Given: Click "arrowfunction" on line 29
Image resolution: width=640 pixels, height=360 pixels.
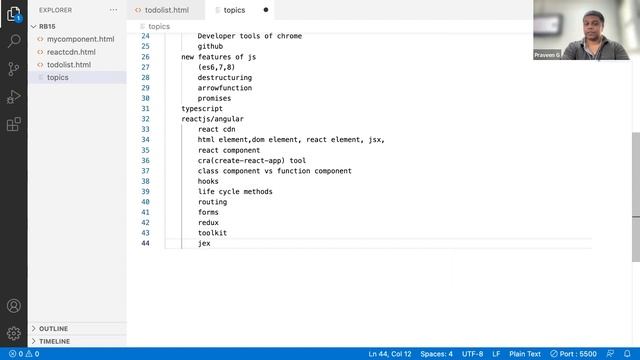Looking at the screenshot, I should point(225,88).
